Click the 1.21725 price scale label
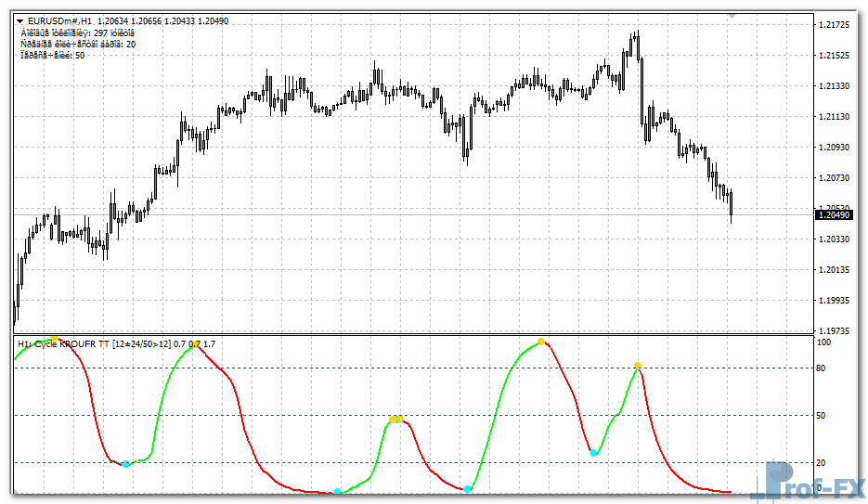Image resolution: width=868 pixels, height=504 pixels. click(x=836, y=24)
